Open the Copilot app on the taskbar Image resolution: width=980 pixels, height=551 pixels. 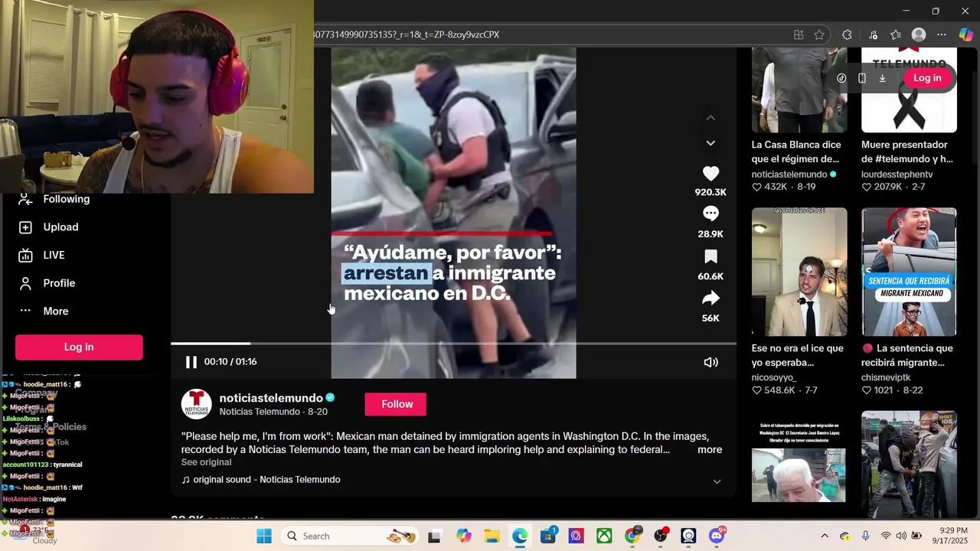(462, 536)
